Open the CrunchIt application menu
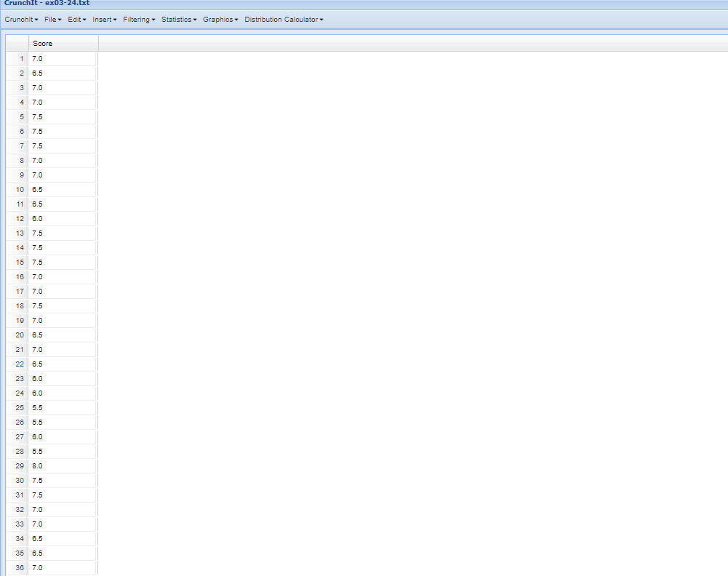Screen dimensions: 728x576 (20, 20)
